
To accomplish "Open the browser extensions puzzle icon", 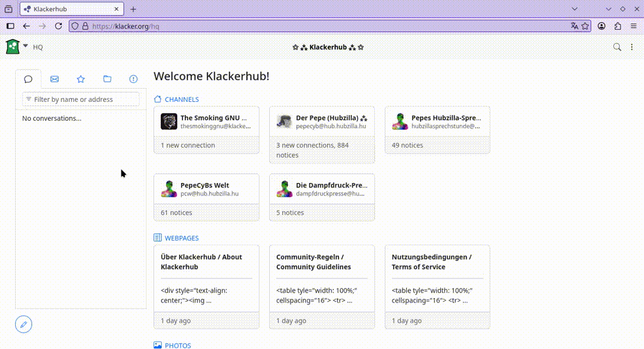I will pyautogui.click(x=618, y=26).
